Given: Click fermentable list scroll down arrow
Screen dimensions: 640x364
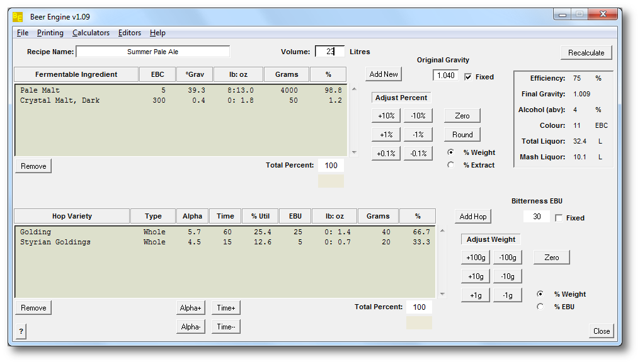Looking at the screenshot, I should 354,152.
